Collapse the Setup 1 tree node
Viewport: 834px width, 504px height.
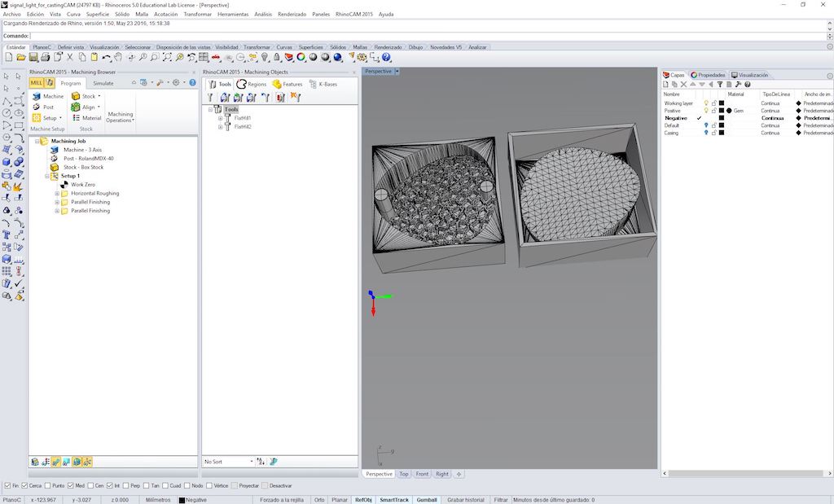point(46,176)
